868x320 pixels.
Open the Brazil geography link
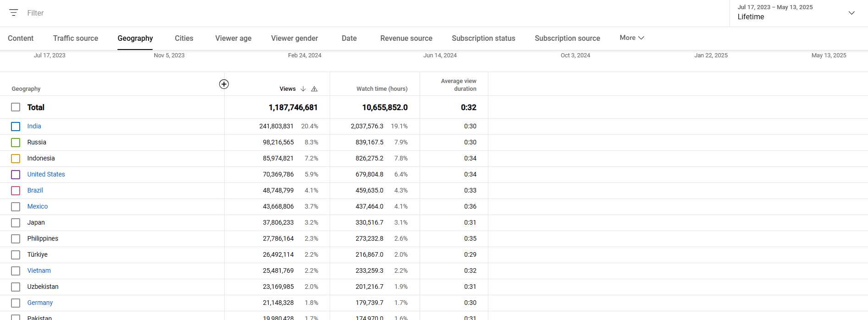[x=35, y=190]
